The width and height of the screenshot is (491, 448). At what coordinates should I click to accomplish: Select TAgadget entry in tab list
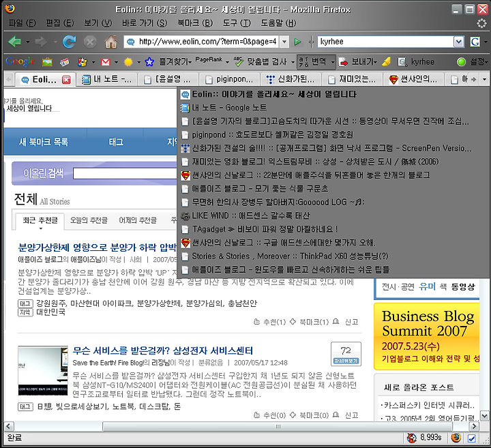(x=333, y=229)
